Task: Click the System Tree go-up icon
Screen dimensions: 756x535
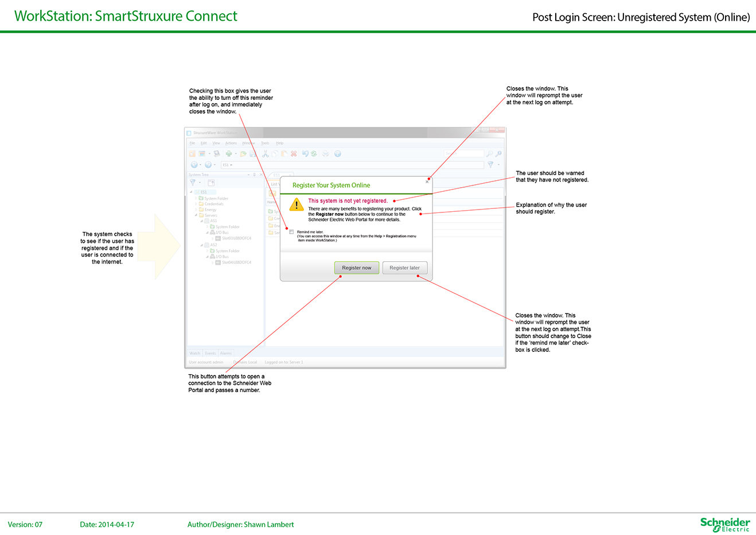Action: point(211,183)
